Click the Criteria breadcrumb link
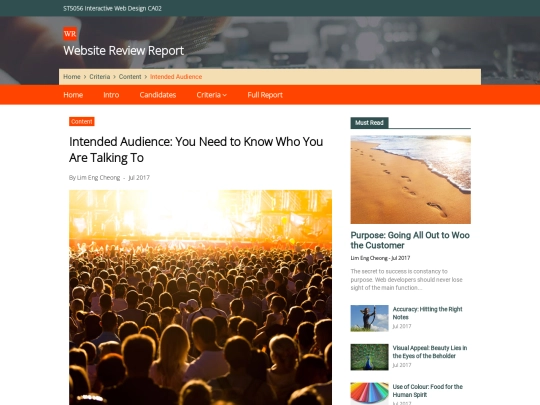540x405 pixels. [100, 77]
